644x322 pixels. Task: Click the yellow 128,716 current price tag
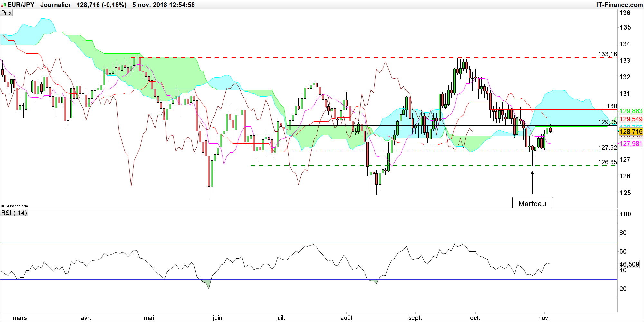tap(631, 131)
